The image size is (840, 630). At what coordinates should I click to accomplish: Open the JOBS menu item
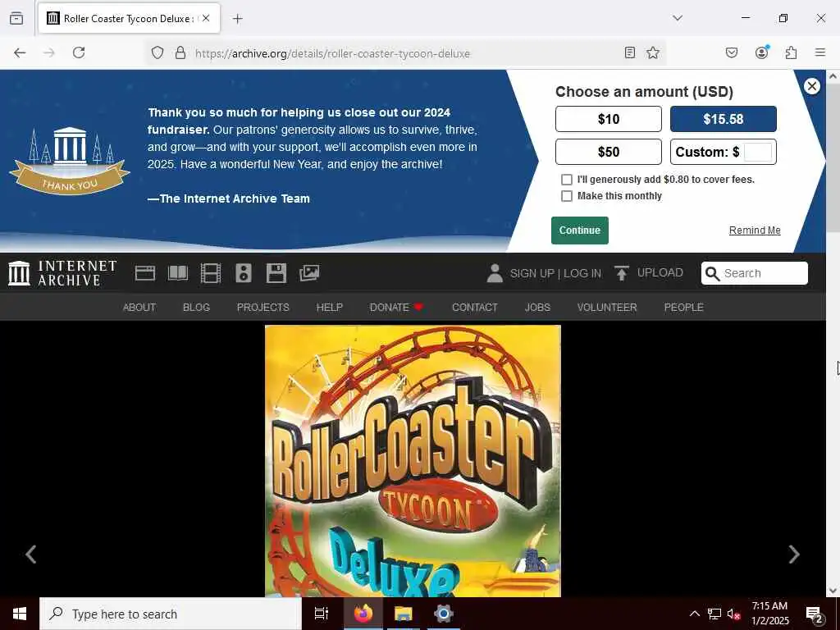pos(537,308)
